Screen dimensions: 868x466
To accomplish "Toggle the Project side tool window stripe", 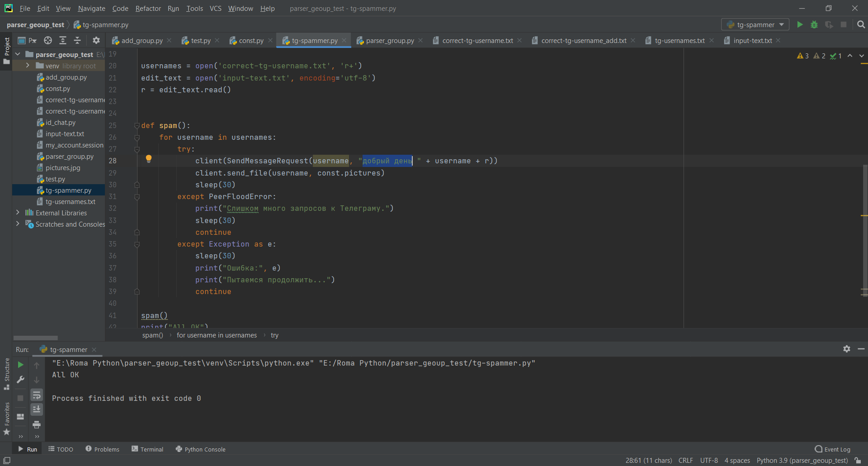I will pyautogui.click(x=6, y=51).
